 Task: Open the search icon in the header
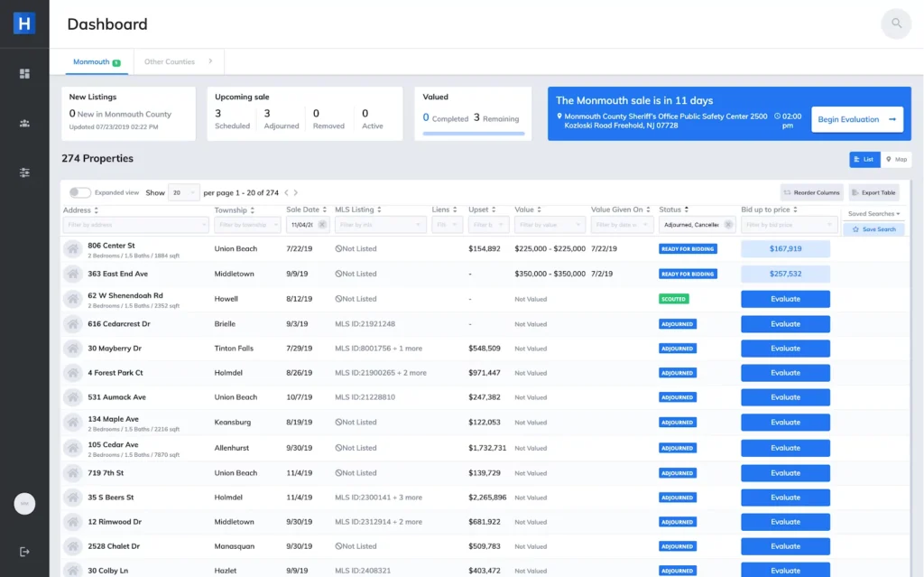(895, 23)
